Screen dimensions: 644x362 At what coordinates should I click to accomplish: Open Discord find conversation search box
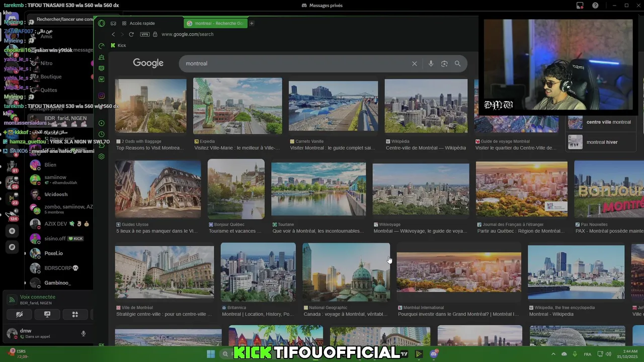click(60, 20)
